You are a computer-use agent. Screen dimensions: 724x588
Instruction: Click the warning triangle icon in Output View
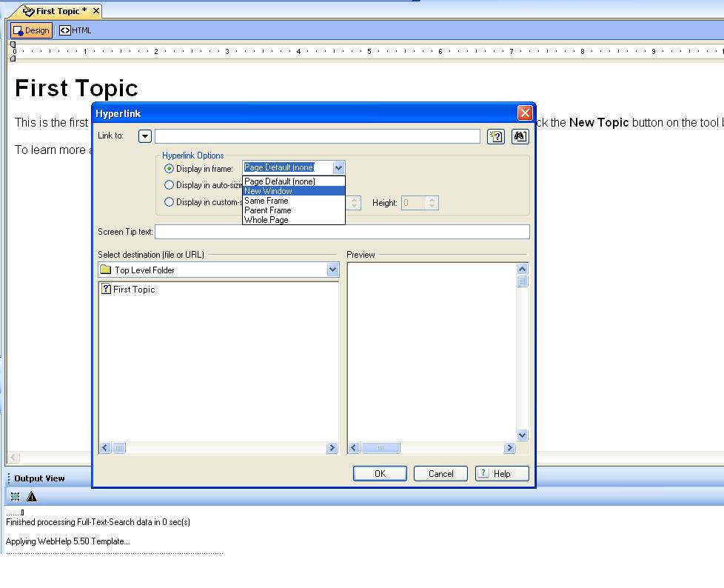[31, 496]
